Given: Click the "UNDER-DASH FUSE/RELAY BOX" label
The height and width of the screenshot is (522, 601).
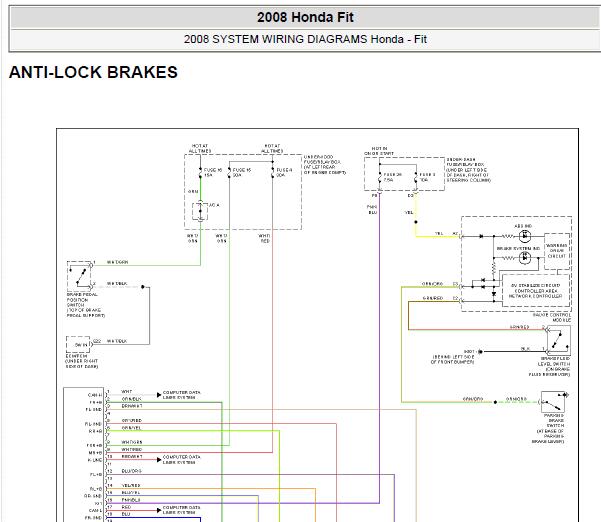Looking at the screenshot, I should point(468,170).
